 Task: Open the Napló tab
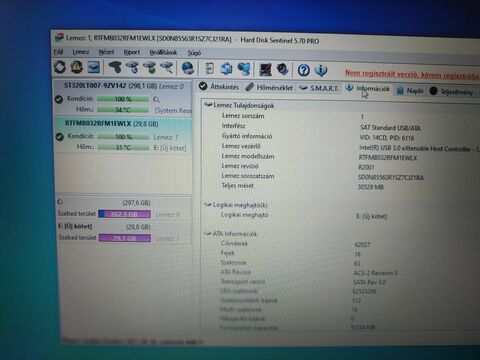410,90
